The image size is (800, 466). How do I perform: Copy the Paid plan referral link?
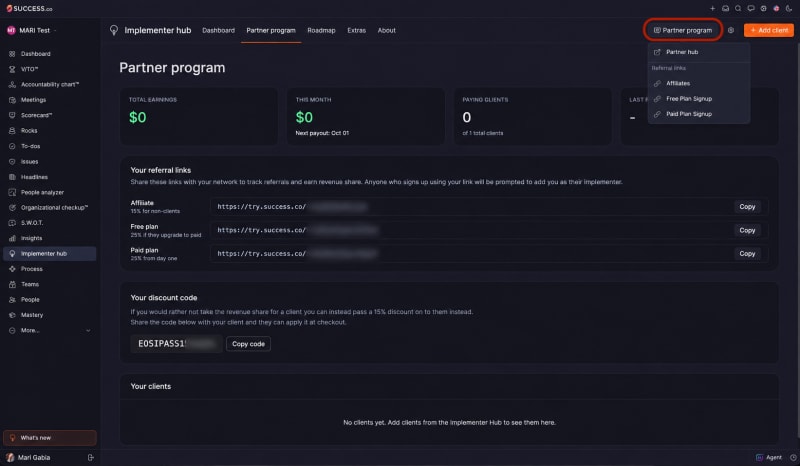[747, 254]
